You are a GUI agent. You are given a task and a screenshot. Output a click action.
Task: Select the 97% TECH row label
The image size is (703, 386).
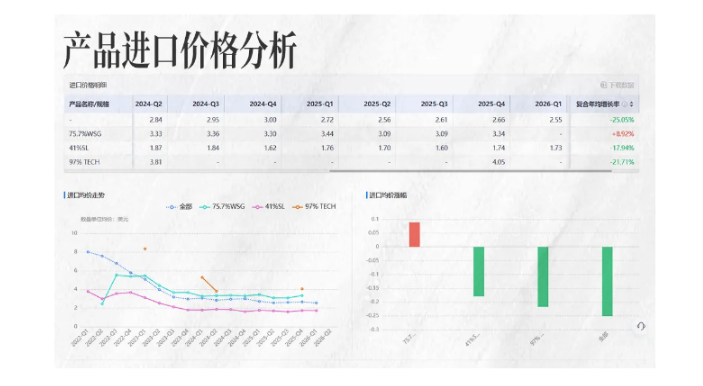[84, 162]
